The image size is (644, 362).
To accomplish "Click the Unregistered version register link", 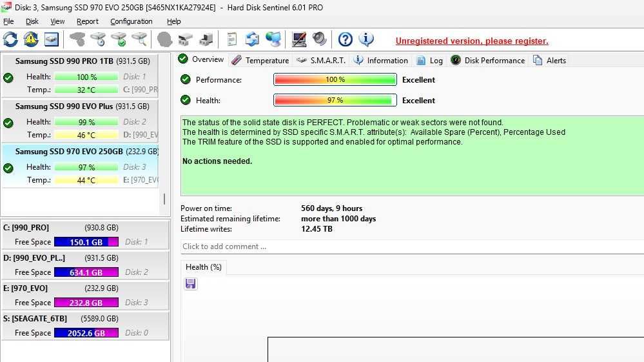I will coord(472,41).
